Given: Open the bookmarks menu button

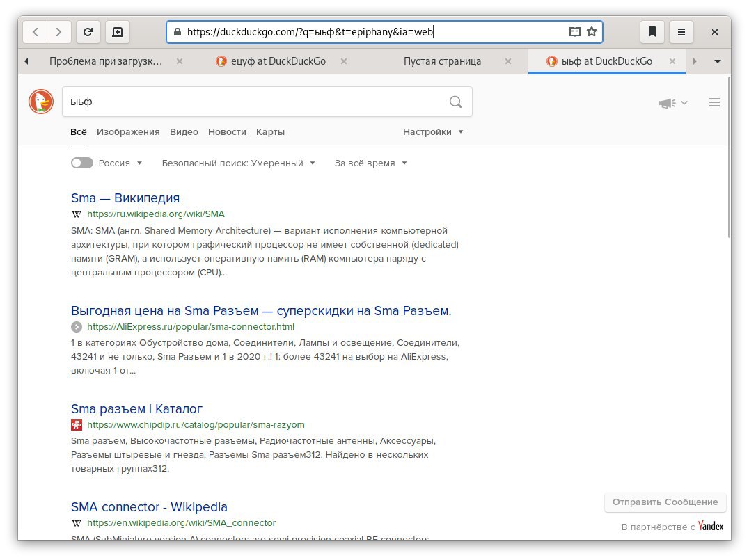Looking at the screenshot, I should (x=652, y=32).
